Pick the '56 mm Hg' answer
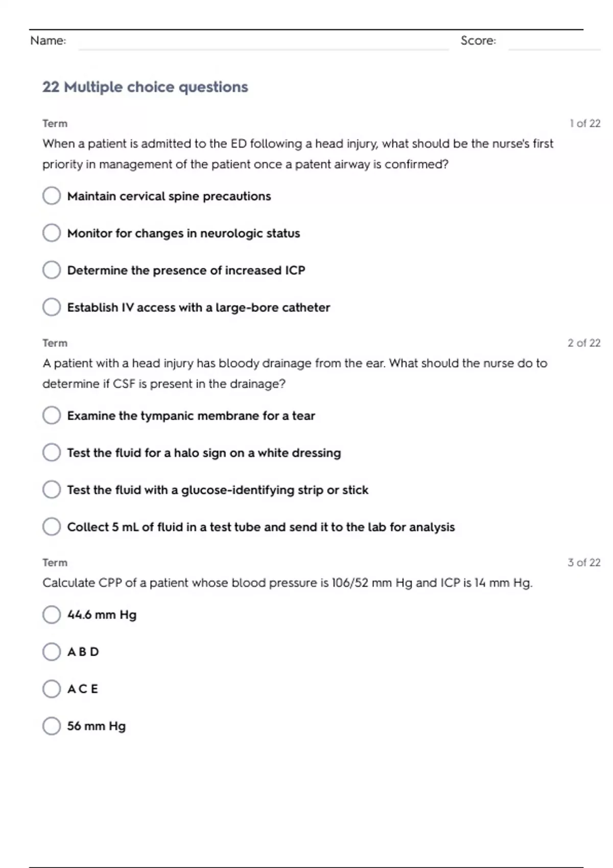Image resolution: width=613 pixels, height=868 pixels. coord(52,726)
